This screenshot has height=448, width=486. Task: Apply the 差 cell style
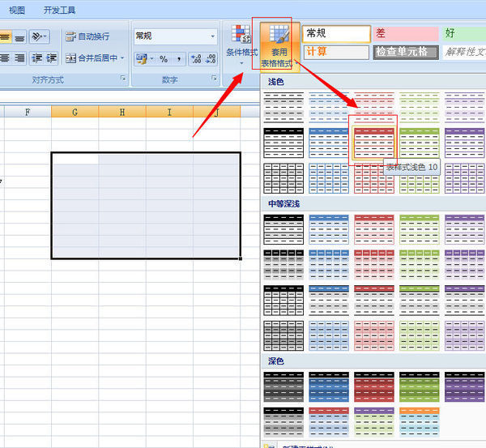(403, 33)
